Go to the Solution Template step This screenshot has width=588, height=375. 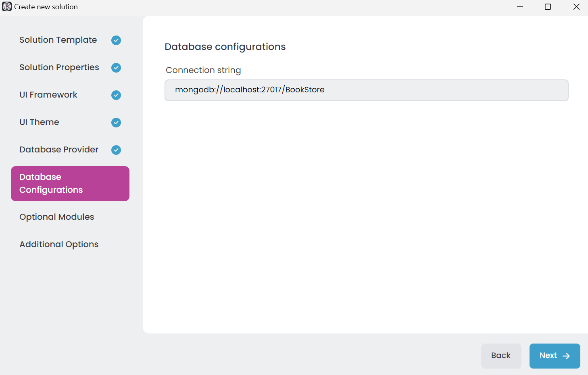(x=58, y=40)
